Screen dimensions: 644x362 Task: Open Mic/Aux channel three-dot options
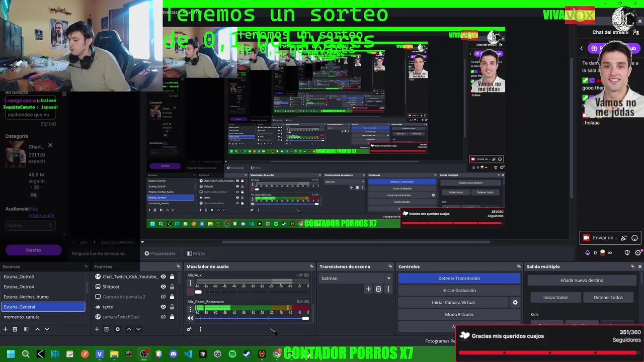click(190, 283)
